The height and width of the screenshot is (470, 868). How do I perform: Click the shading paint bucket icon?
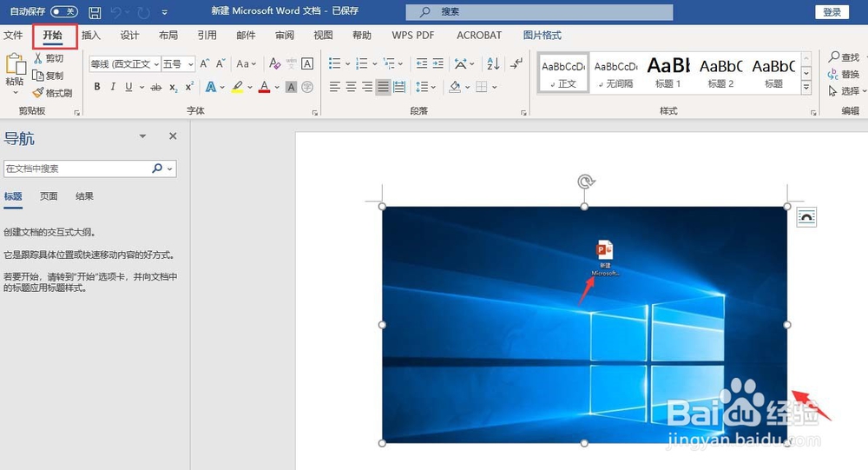[x=455, y=87]
